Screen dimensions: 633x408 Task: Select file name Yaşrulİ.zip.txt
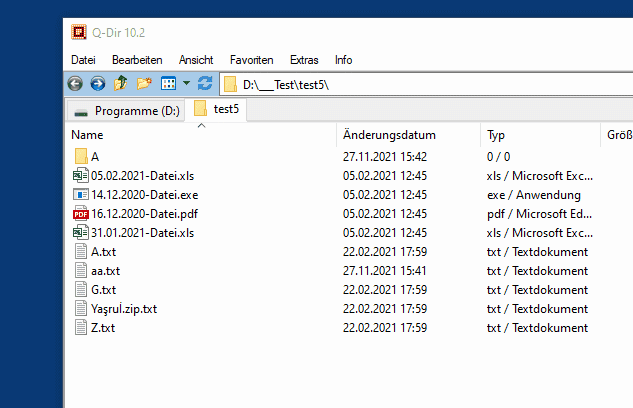point(124,309)
